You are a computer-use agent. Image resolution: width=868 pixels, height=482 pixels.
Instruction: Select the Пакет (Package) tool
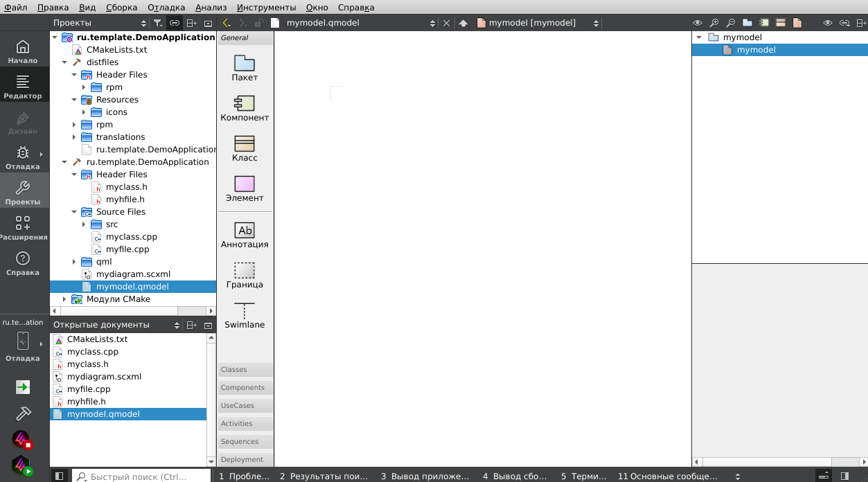click(245, 68)
